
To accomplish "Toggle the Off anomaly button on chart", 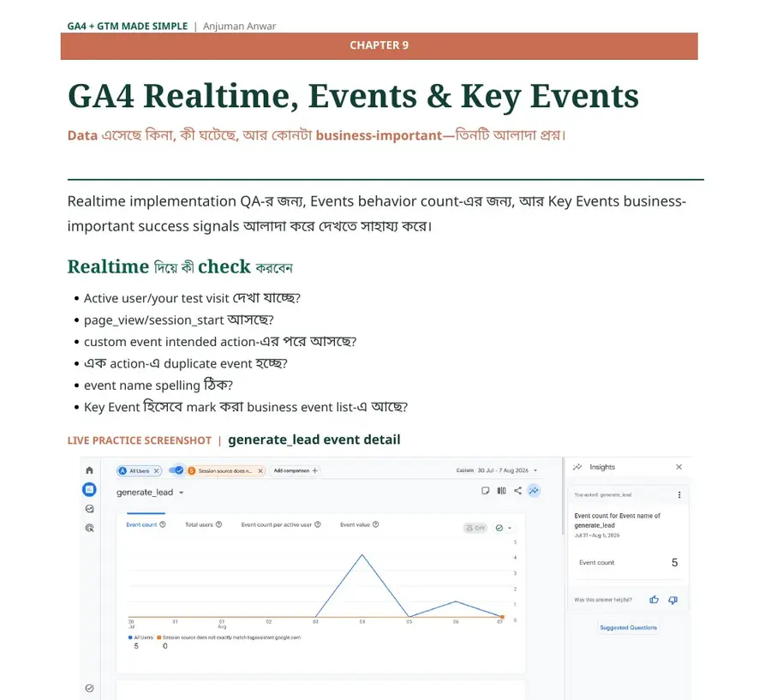I will click(x=475, y=528).
